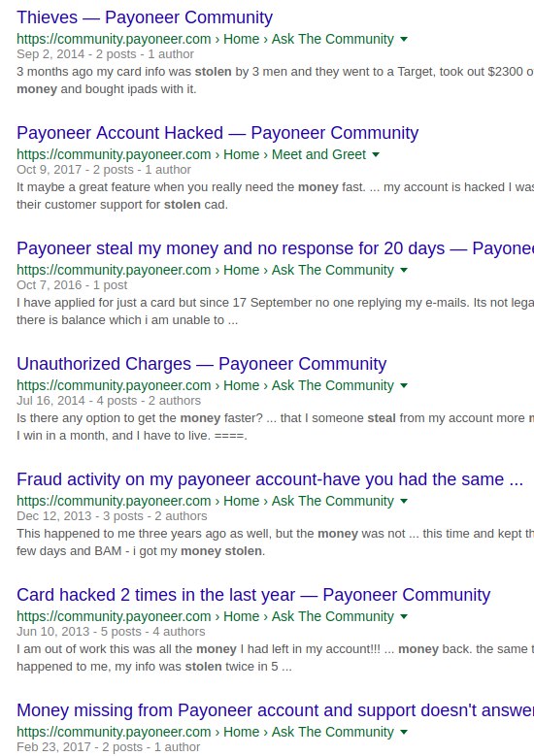534x756 pixels.
Task: Open the 'Thieves — Payoneer Community' result
Action: pos(145,17)
